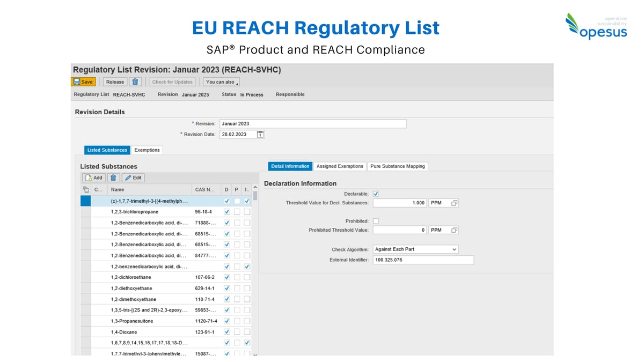644x362 pixels.
Task: Open the You can also menu
Action: click(221, 82)
